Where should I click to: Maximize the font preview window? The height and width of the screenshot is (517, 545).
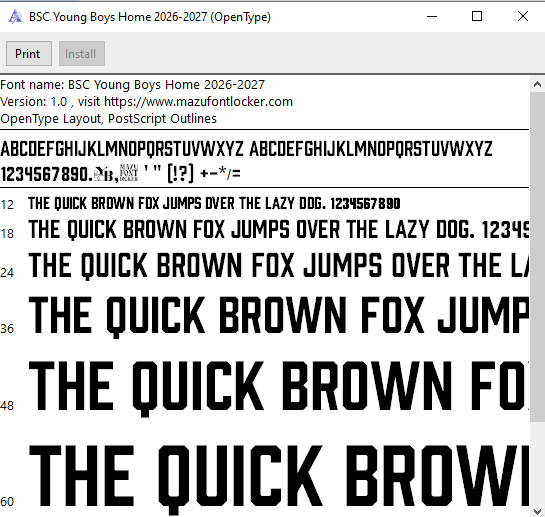pyautogui.click(x=477, y=16)
